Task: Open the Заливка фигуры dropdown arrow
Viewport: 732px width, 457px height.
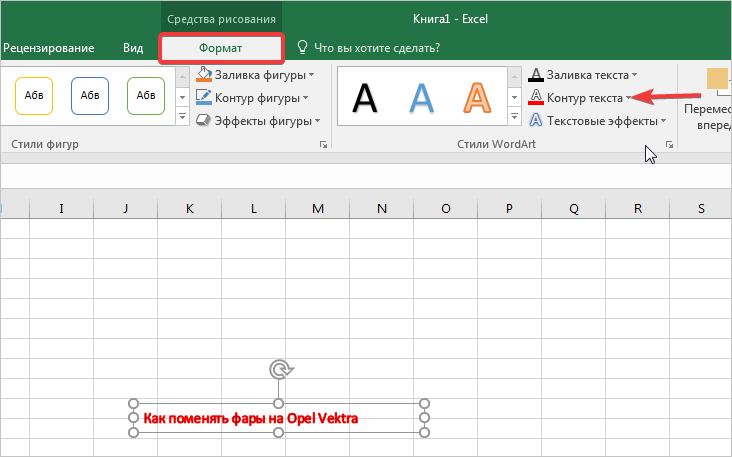Action: [311, 75]
